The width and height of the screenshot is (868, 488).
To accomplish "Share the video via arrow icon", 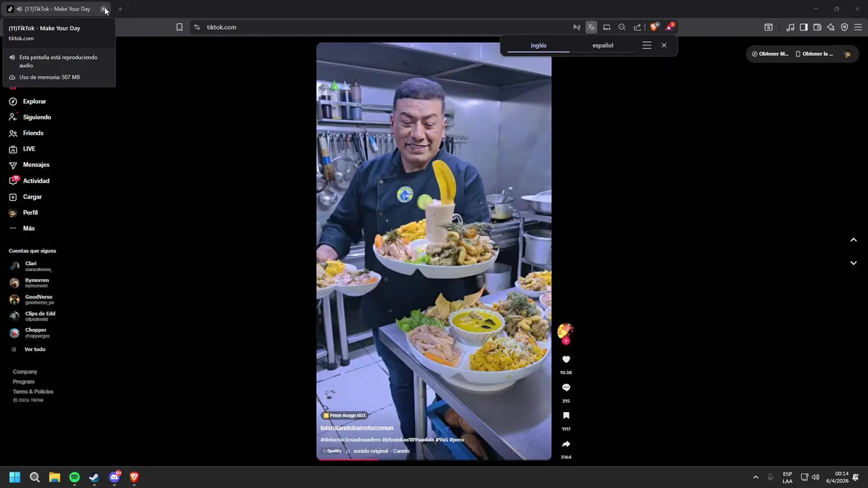I will tap(566, 444).
